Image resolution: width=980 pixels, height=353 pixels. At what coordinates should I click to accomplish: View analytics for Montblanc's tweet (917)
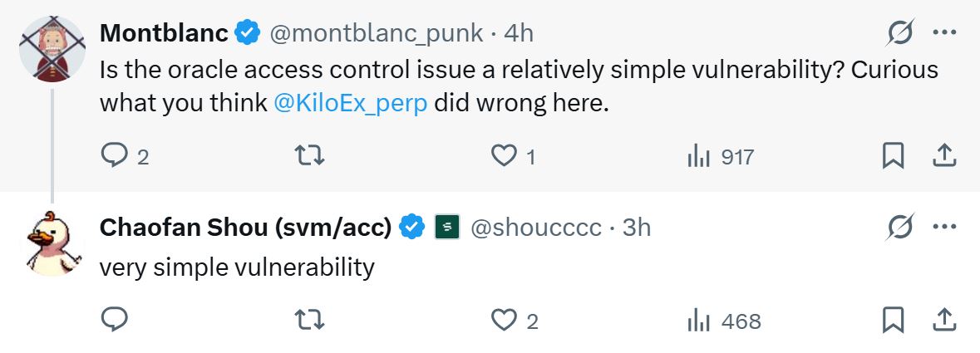pyautogui.click(x=697, y=155)
